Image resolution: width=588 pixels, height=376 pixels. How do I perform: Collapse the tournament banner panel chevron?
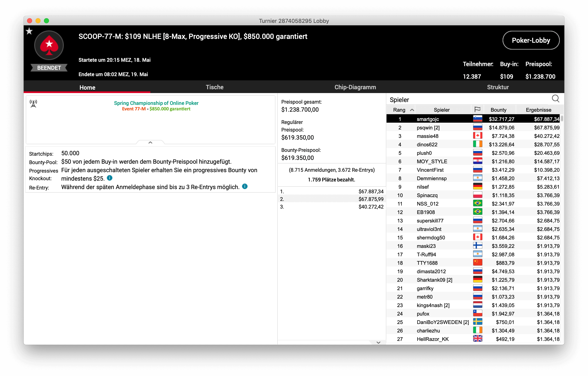[x=150, y=143]
